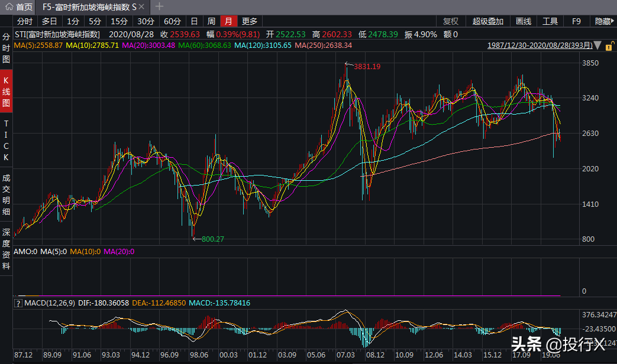The height and width of the screenshot is (364, 617).
Task: Click the date range 1987/12/30-2020/08/28(393月) link
Action: coord(540,45)
